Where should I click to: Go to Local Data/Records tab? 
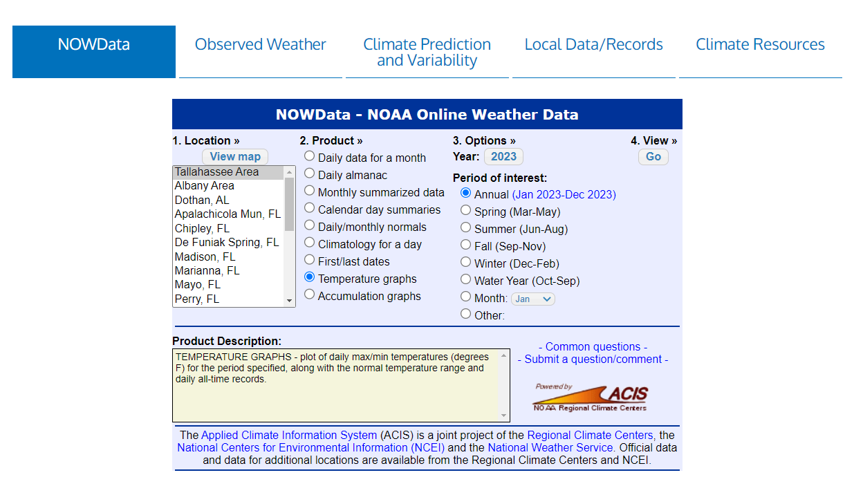(593, 52)
